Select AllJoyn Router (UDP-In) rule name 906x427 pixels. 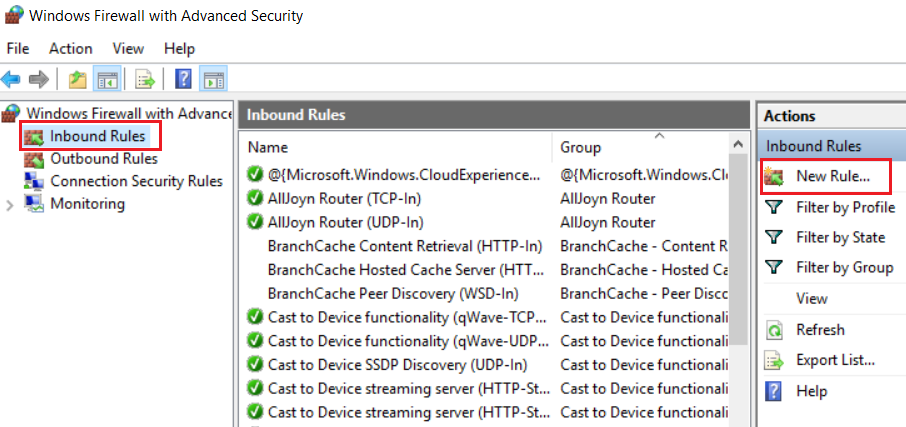346,222
